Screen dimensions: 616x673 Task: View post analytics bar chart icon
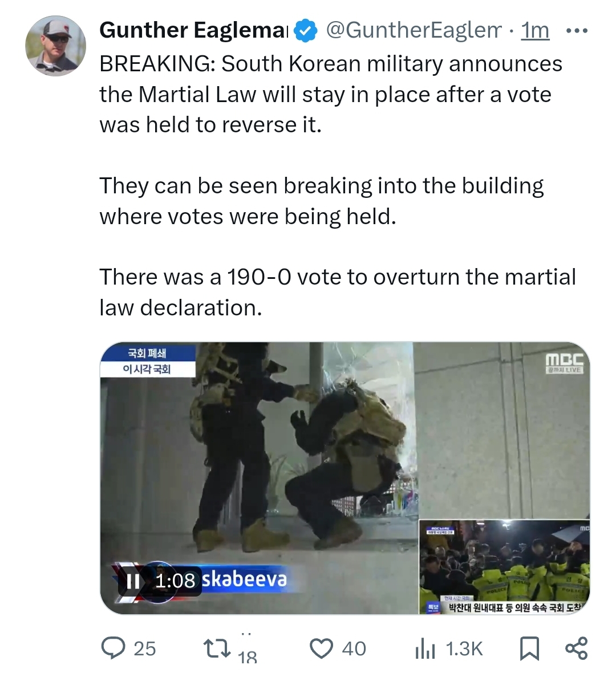tap(425, 649)
